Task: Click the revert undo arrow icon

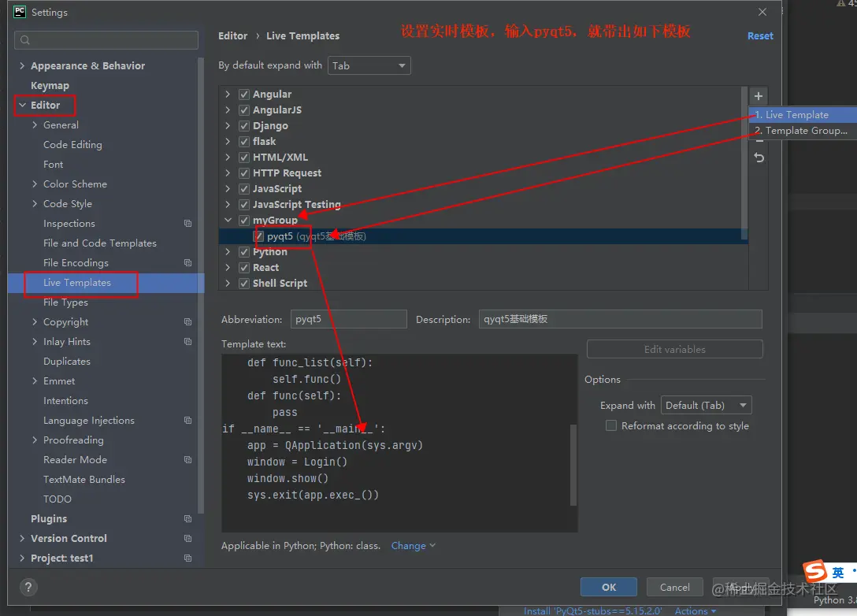Action: pos(759,158)
